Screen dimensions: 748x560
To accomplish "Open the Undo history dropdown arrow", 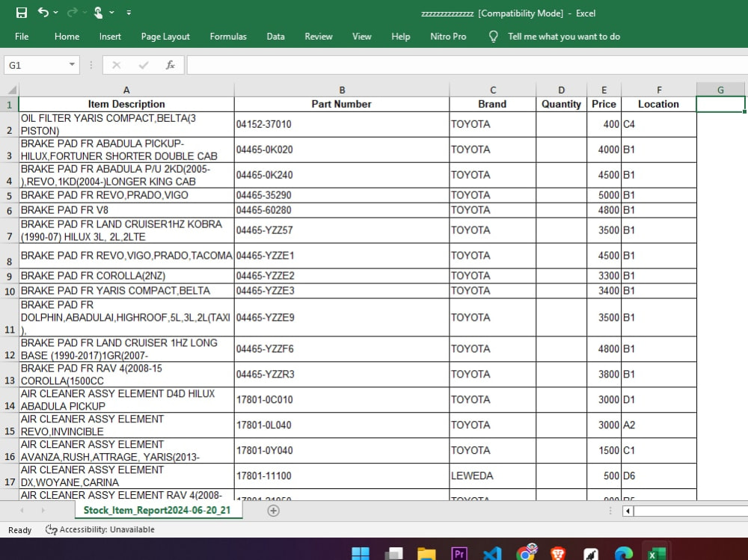I will (56, 13).
